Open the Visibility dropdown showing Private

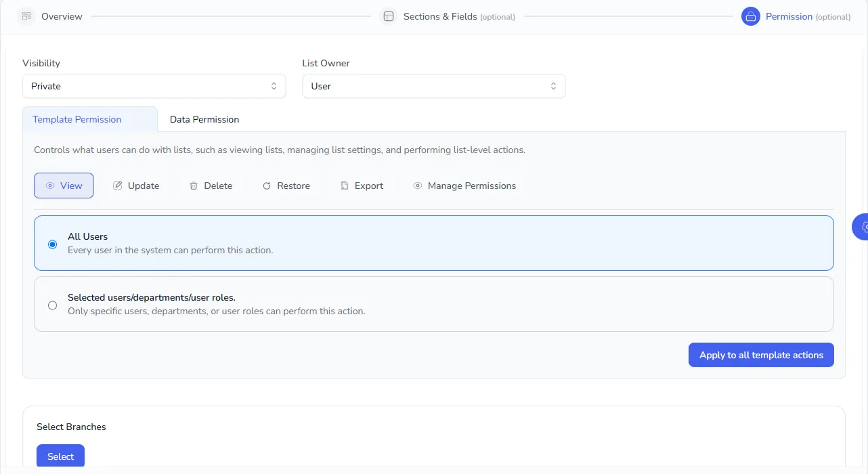154,86
